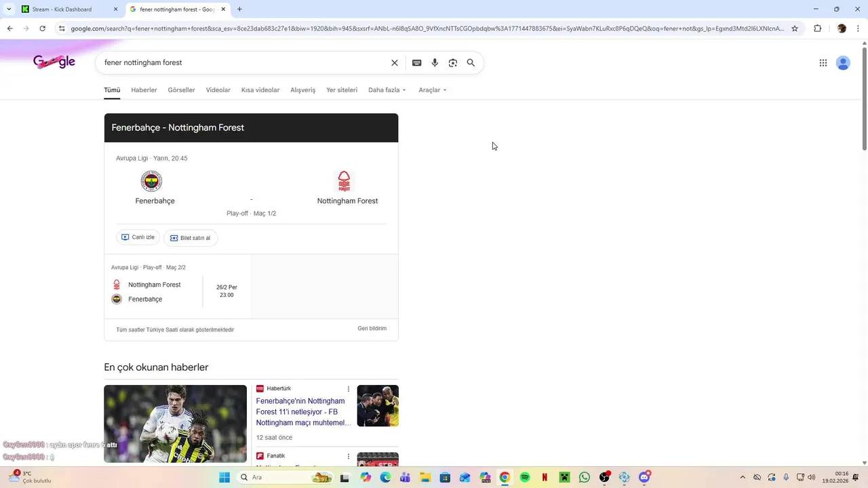The width and height of the screenshot is (868, 488).
Task: Open Google Lens image search
Action: 453,63
